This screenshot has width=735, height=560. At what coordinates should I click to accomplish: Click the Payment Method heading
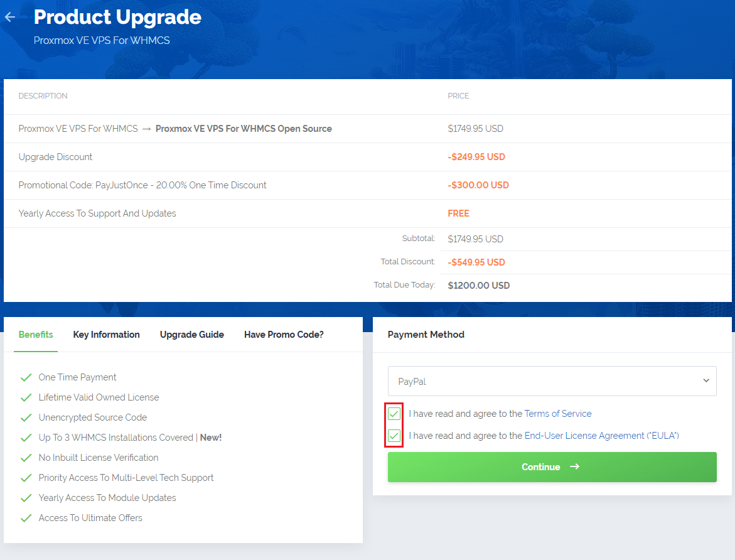(x=426, y=335)
